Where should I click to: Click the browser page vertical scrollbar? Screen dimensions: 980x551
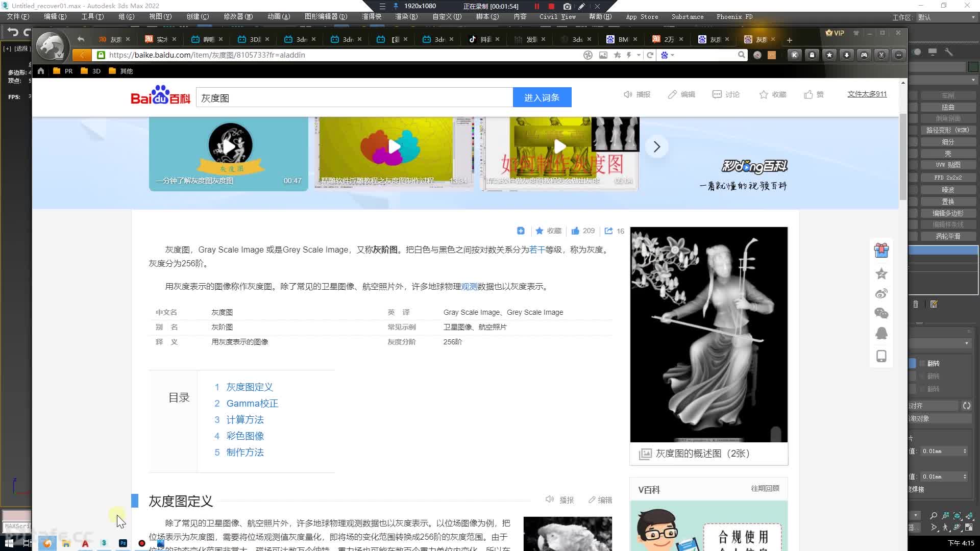(903, 157)
